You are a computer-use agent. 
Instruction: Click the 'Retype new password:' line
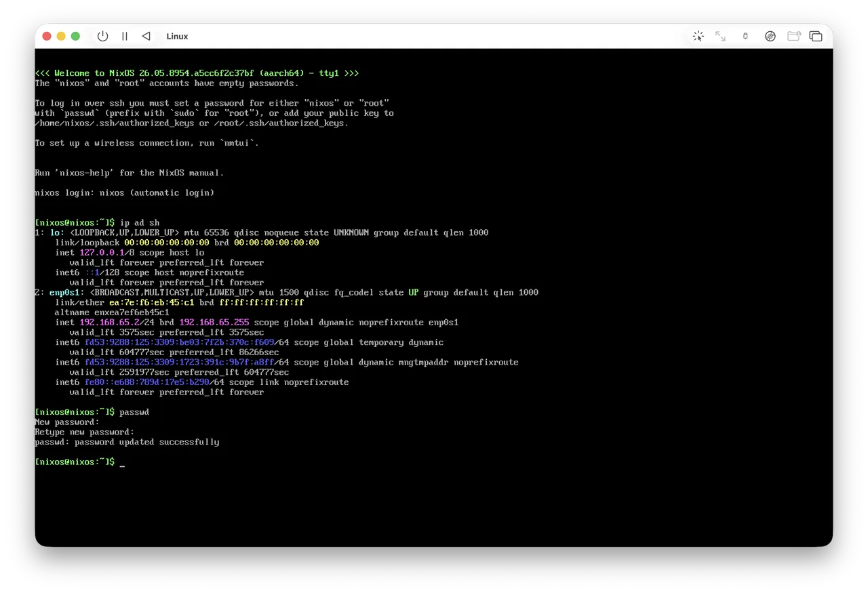click(x=84, y=432)
